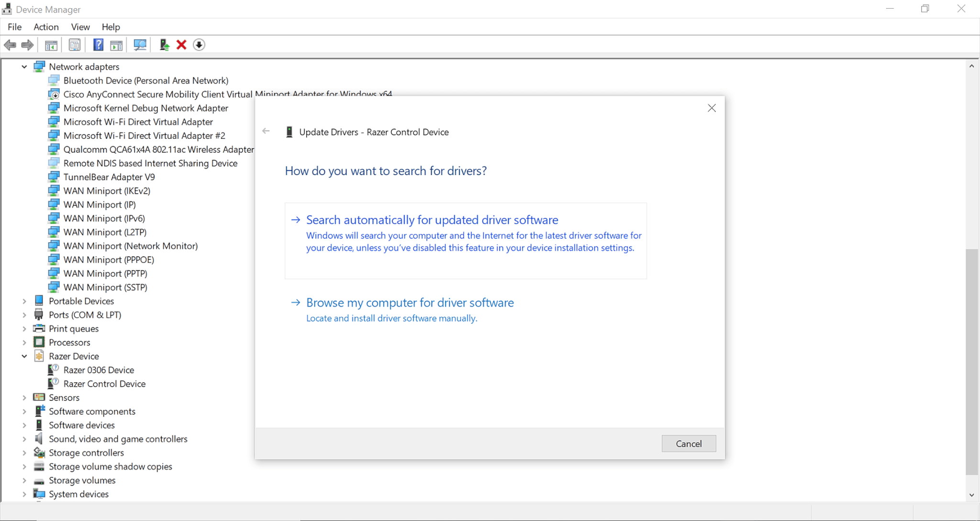Viewport: 980px width, 521px height.
Task: Select Bluetooth Device (Personal Area Network)
Action: click(x=146, y=80)
